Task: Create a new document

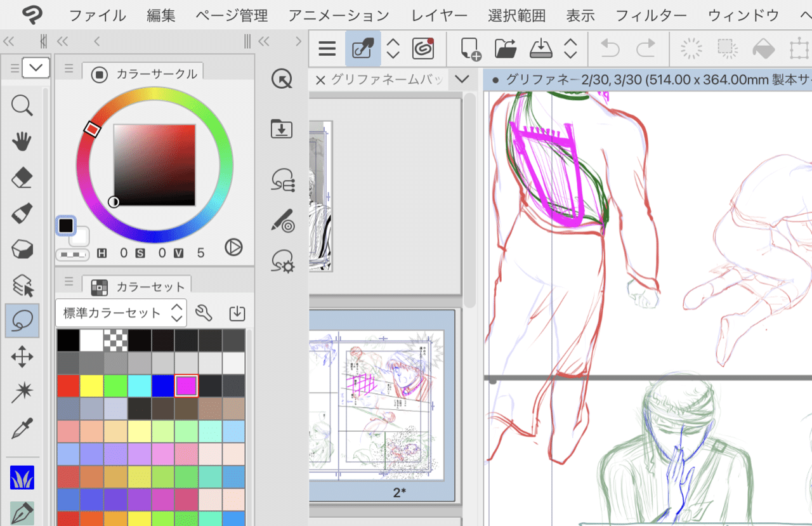Action: [x=470, y=49]
